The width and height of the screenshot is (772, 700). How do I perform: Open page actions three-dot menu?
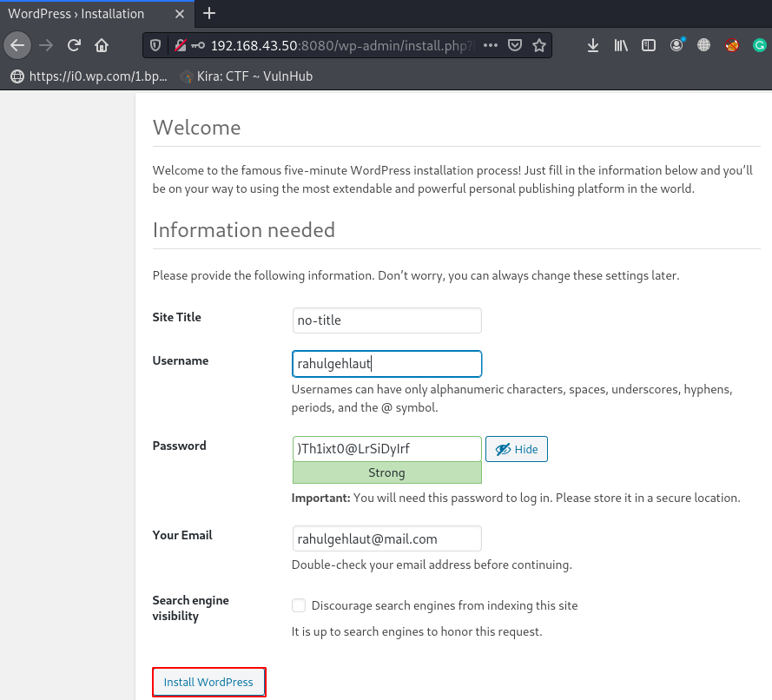(491, 45)
